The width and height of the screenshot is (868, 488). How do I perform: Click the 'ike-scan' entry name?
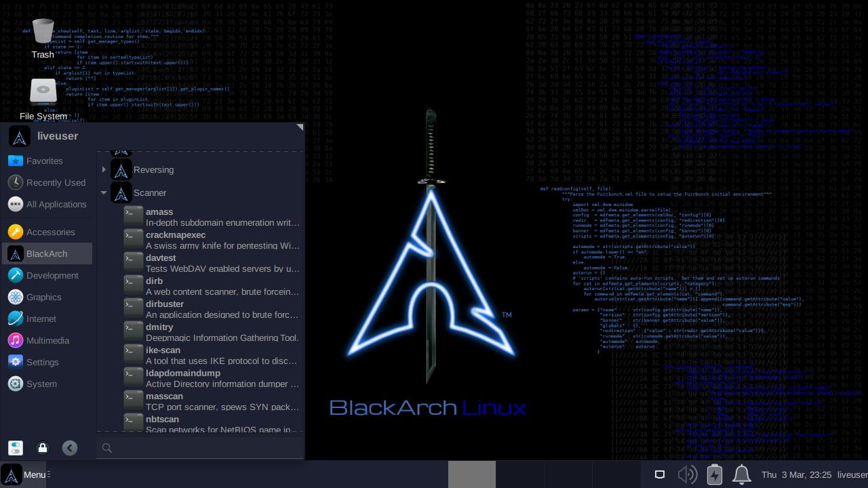click(x=163, y=350)
